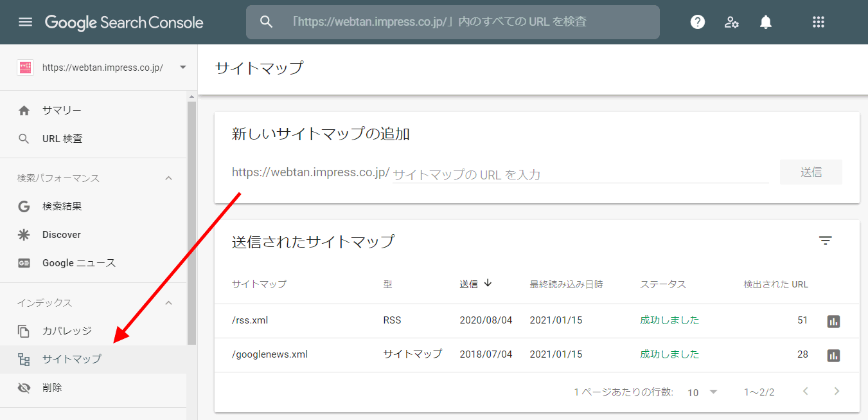This screenshot has height=420, width=868.
Task: Click the URL inspection magnifier icon in sidebar
Action: coord(24,139)
